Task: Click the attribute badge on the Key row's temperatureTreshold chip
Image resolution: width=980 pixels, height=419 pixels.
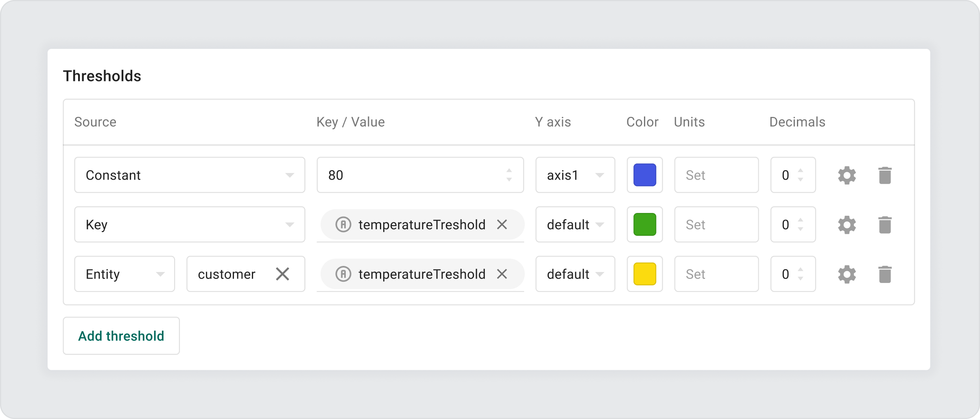Action: click(343, 224)
